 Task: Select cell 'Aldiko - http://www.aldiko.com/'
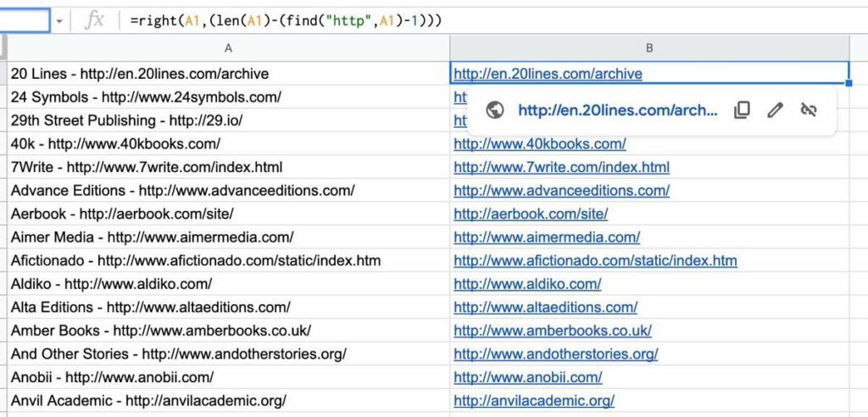coord(228,284)
